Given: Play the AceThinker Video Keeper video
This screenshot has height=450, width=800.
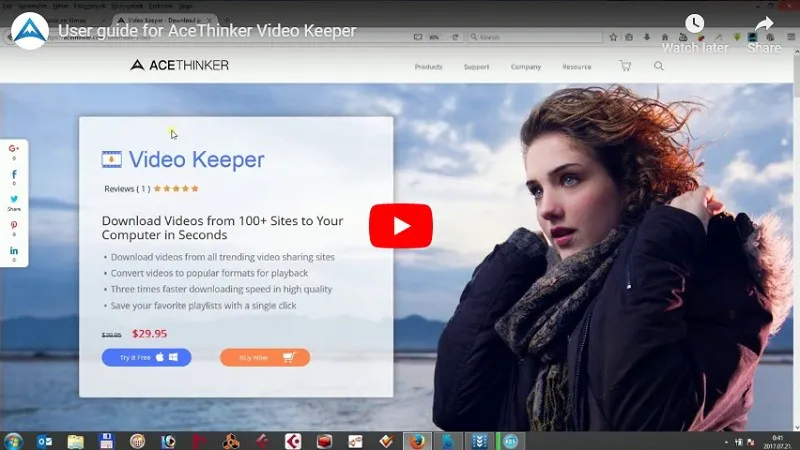Looking at the screenshot, I should (x=401, y=226).
